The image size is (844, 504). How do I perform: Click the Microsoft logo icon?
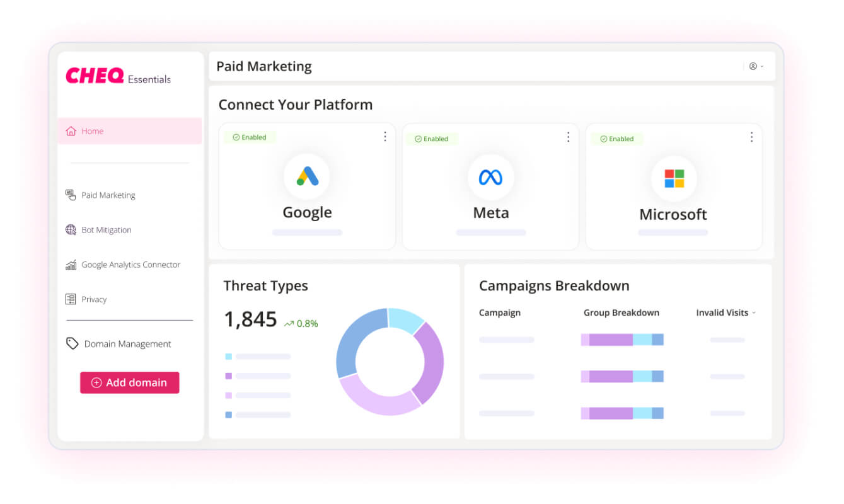point(674,178)
